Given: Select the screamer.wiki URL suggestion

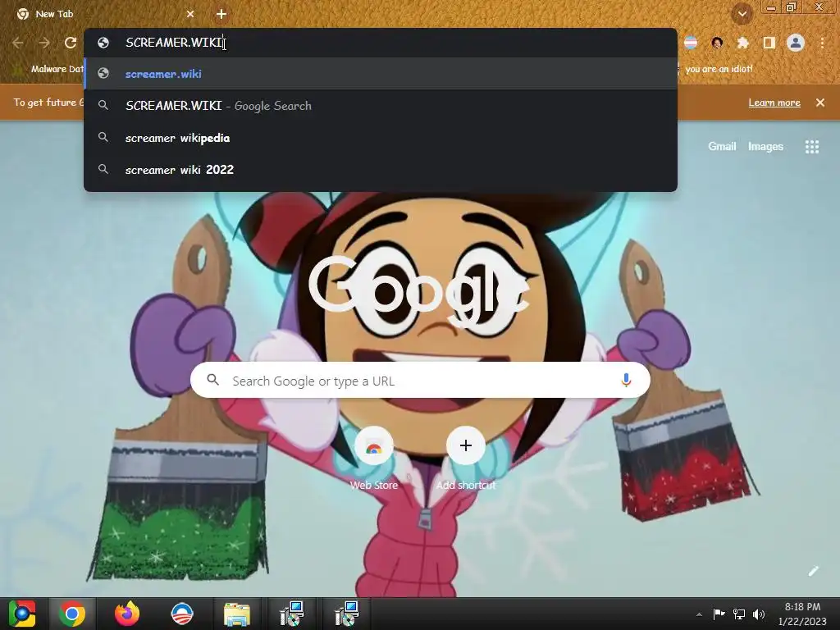Looking at the screenshot, I should coord(381,74).
